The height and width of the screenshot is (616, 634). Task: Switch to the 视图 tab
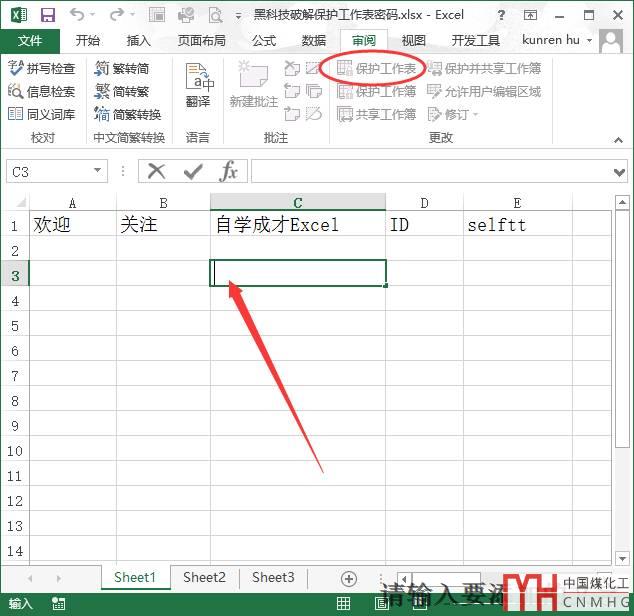click(x=413, y=40)
